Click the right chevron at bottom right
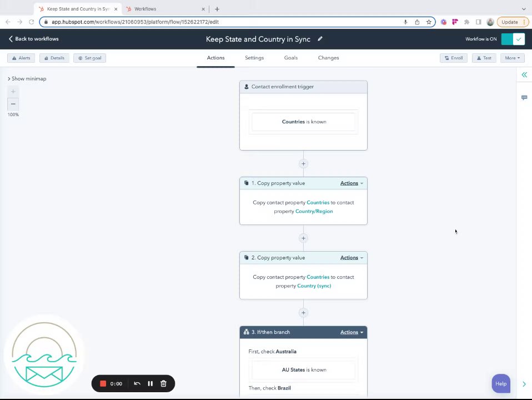Image resolution: width=532 pixels, height=400 pixels. point(524,384)
